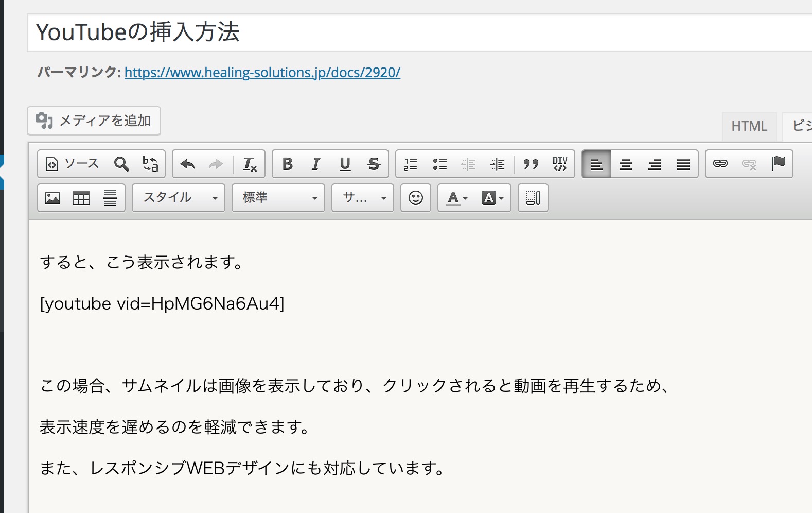Click メディアを追加 add media button
812x513 pixels.
pyautogui.click(x=94, y=121)
